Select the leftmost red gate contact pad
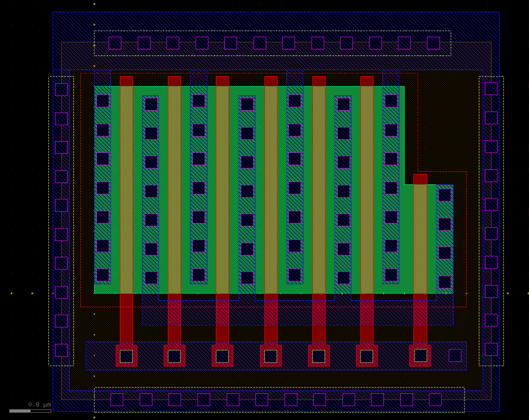Image resolution: width=529 pixels, height=420 pixels. pos(126,356)
